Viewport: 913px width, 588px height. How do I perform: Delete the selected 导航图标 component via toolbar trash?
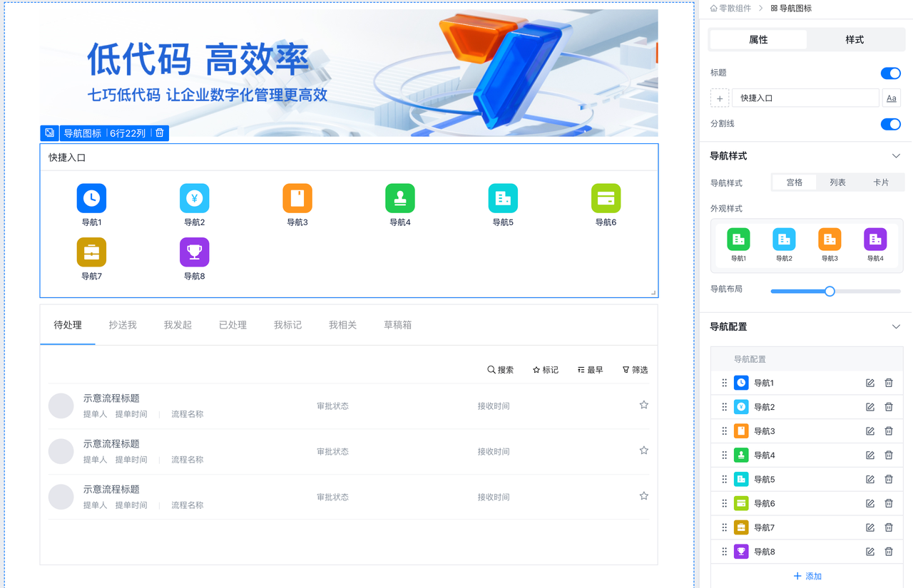point(160,133)
